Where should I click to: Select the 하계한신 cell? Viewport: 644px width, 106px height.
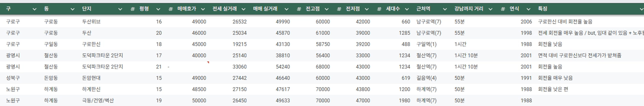91,89
